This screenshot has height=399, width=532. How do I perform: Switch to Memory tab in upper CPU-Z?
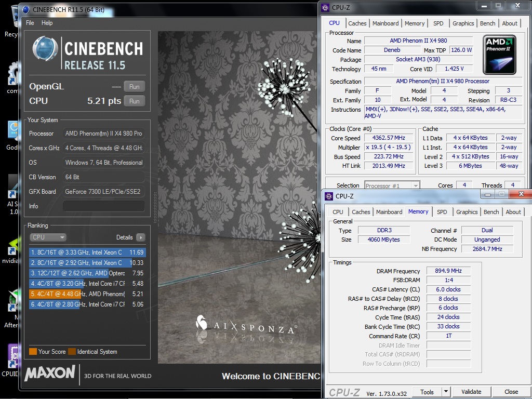pos(414,23)
